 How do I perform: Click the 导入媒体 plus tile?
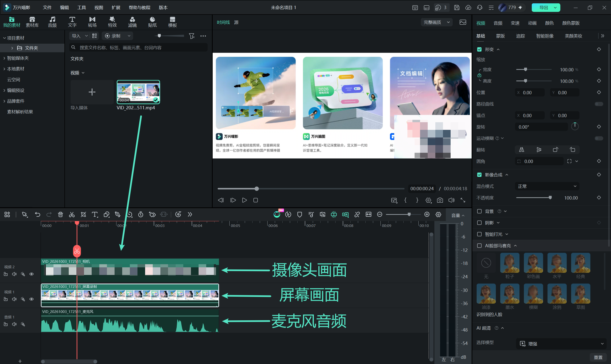pos(92,92)
